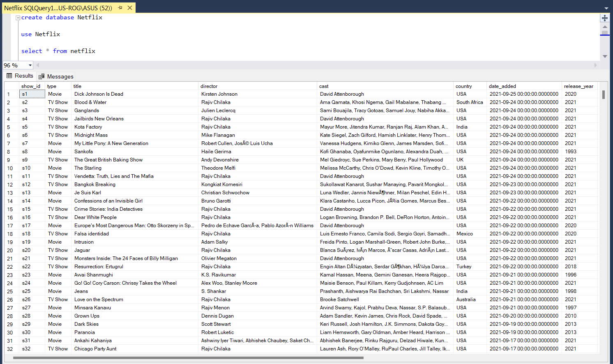The height and width of the screenshot is (364, 613).
Task: Click the Jaguar title cell
Action: point(135,250)
